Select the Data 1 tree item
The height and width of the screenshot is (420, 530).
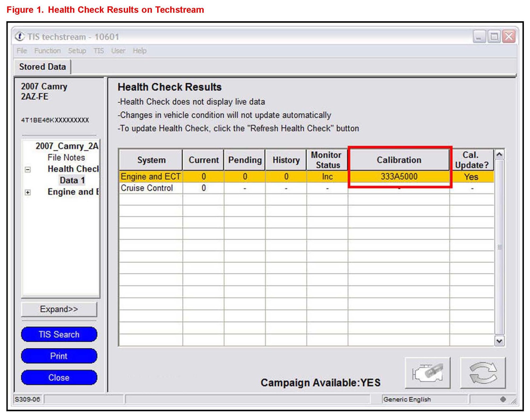(72, 180)
